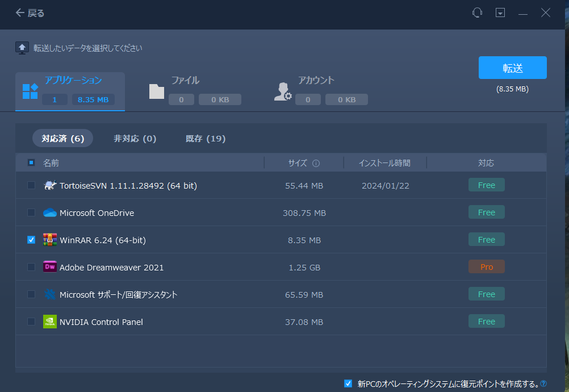Click the アプリケーション category icon
Viewport: 569px width, 392px height.
[30, 91]
